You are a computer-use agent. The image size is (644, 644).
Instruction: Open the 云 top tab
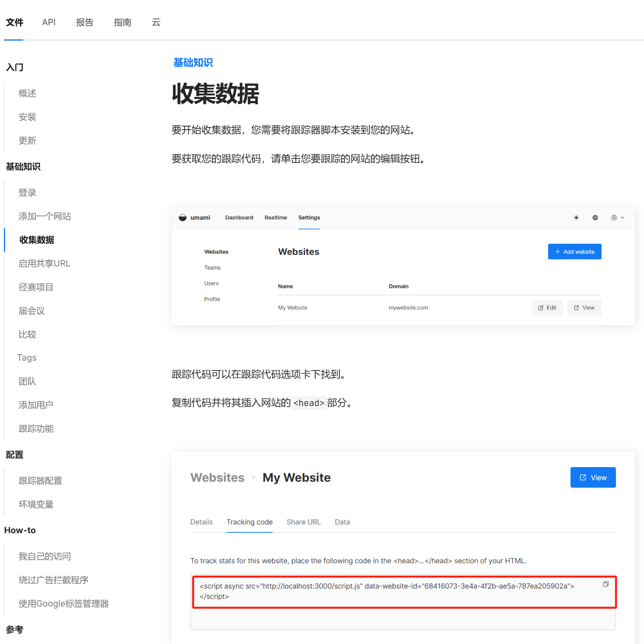(156, 22)
